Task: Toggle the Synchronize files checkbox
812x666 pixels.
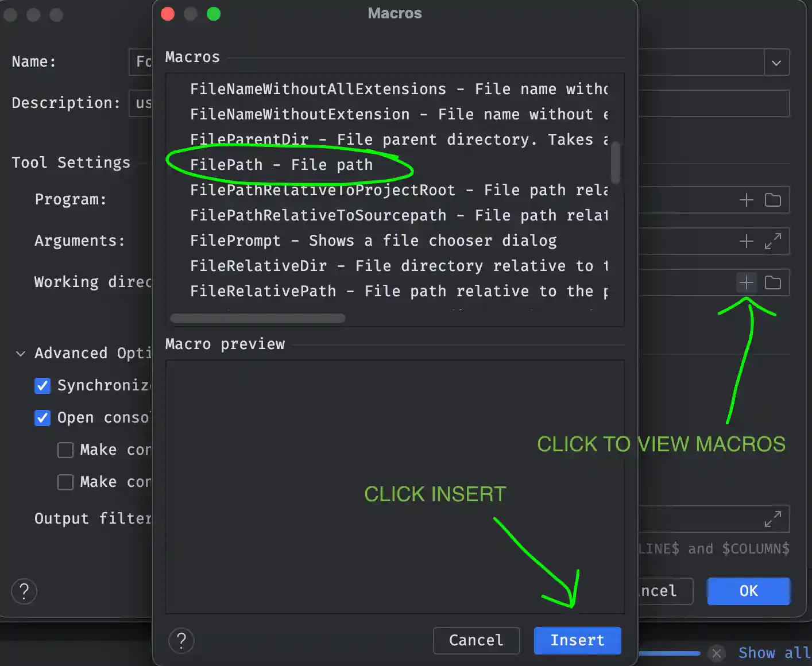Action: tap(42, 386)
